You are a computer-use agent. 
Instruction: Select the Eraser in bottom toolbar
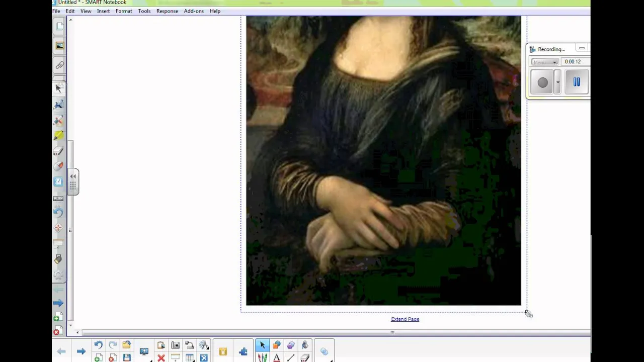click(x=305, y=358)
